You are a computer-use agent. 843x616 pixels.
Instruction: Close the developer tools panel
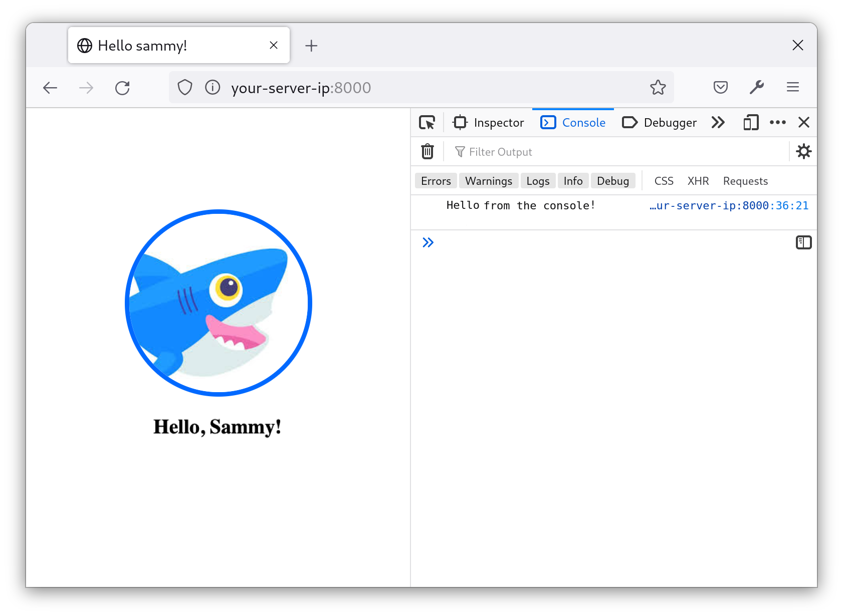[804, 122]
